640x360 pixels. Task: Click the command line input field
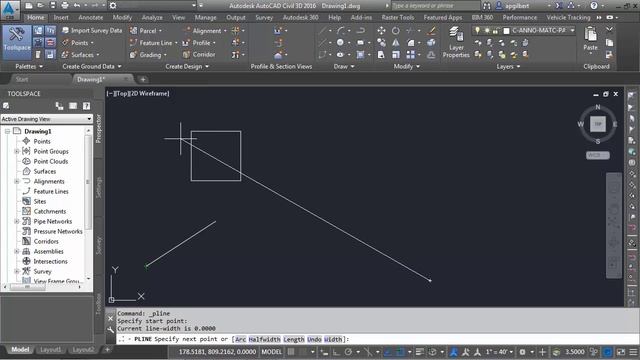pyautogui.click(x=378, y=339)
